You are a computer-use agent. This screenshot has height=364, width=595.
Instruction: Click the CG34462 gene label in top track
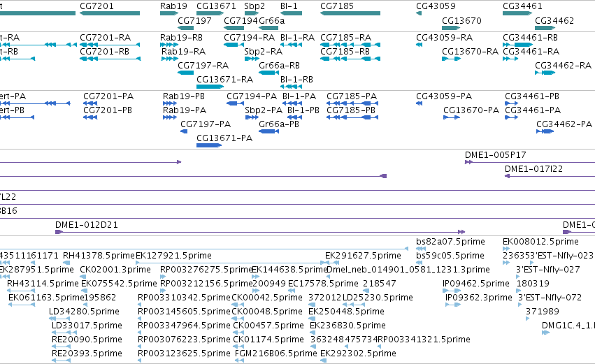pyautogui.click(x=554, y=20)
